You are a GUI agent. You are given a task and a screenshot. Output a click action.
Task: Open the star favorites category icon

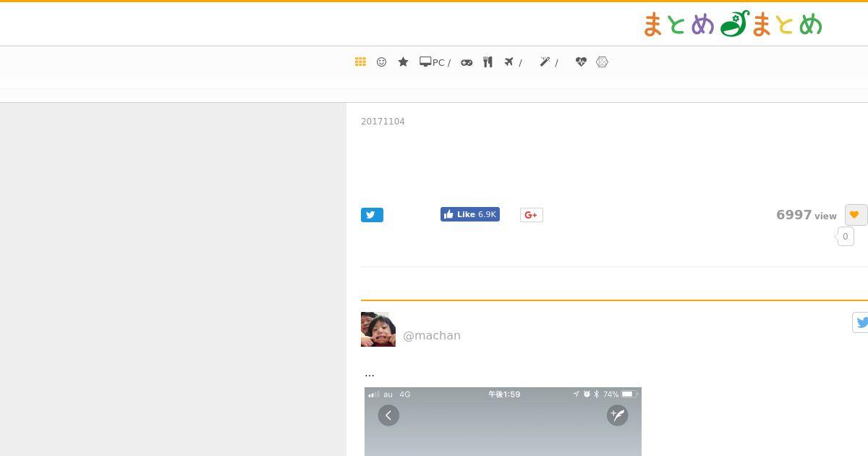pyautogui.click(x=403, y=62)
